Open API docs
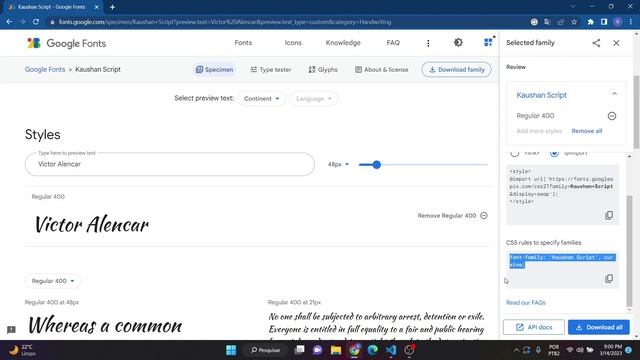This screenshot has width=640, height=360. coord(533,327)
